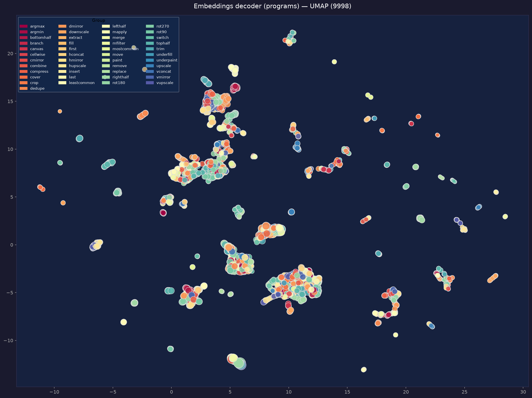Select the 'hconcat' legend label
The image size is (532, 398).
click(x=77, y=55)
